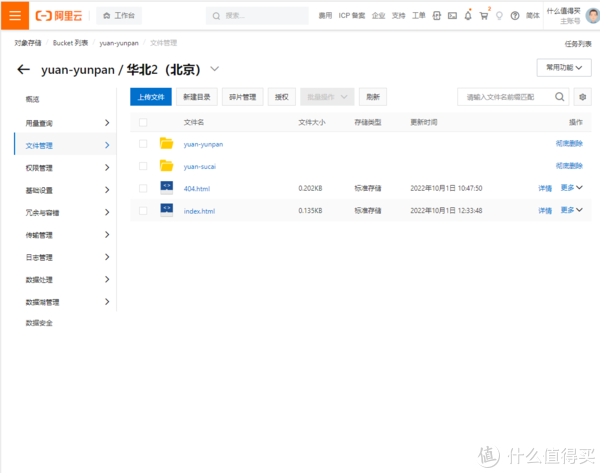Expand 传输管理 sidebar item
The height and width of the screenshot is (473, 600).
pyautogui.click(x=65, y=235)
